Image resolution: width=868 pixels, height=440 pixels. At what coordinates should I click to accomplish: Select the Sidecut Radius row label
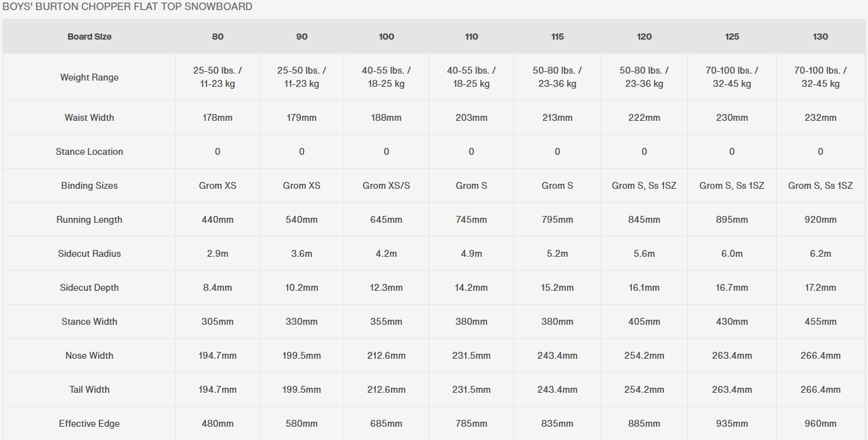click(89, 254)
